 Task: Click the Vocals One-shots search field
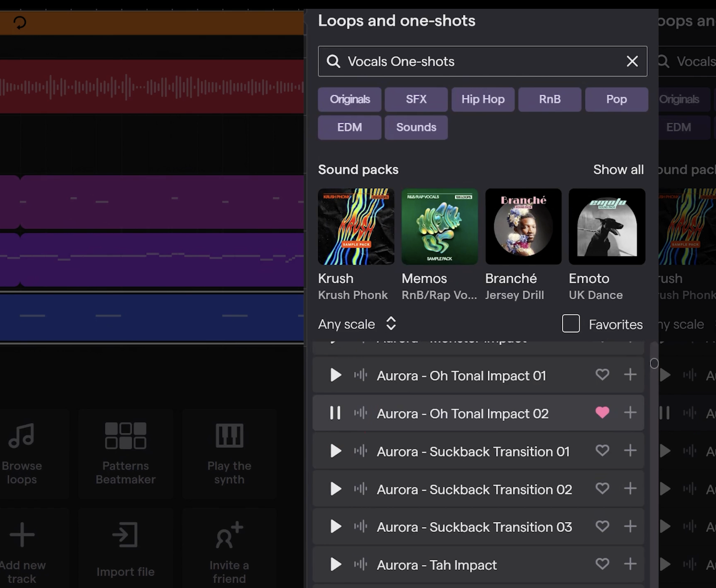point(482,61)
